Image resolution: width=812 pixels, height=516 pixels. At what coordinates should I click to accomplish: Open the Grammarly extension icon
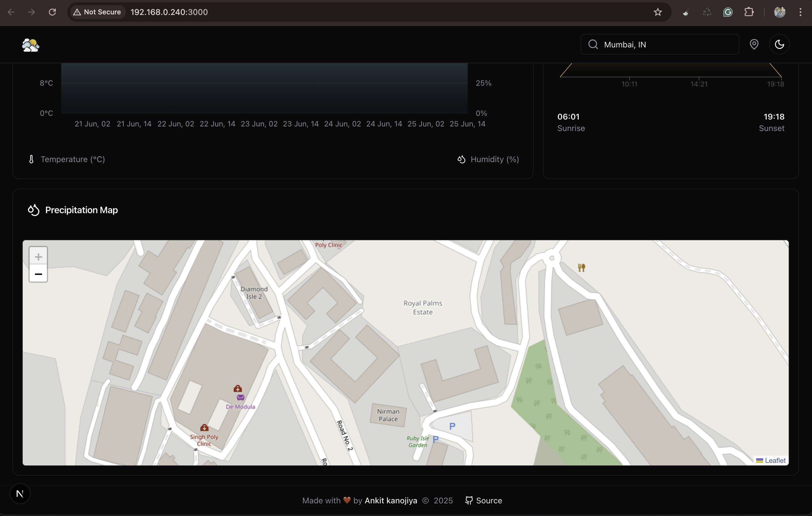(728, 12)
